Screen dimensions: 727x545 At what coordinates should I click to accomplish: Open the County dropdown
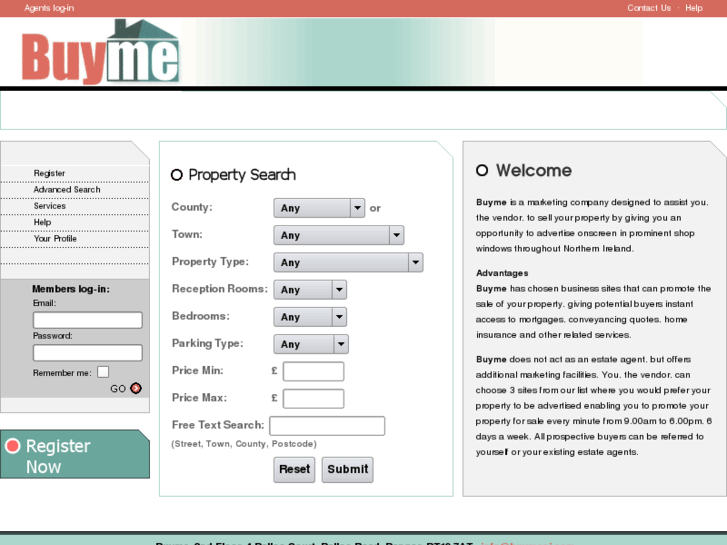(319, 208)
